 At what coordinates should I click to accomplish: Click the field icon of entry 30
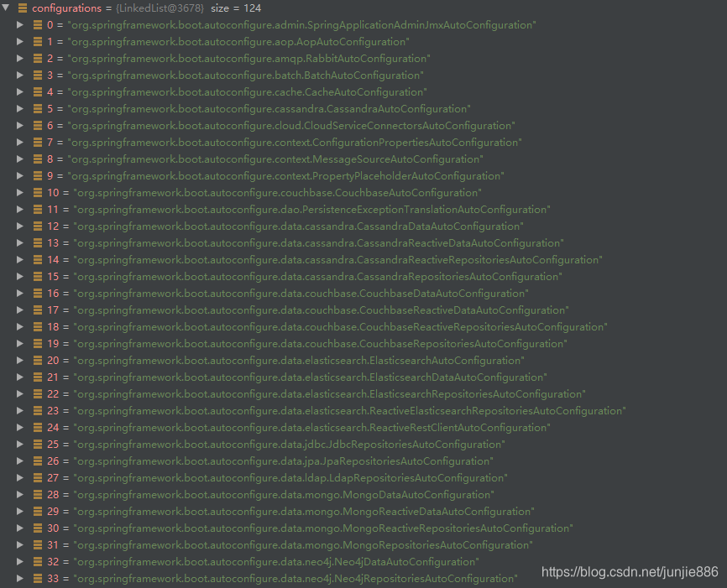click(x=38, y=528)
